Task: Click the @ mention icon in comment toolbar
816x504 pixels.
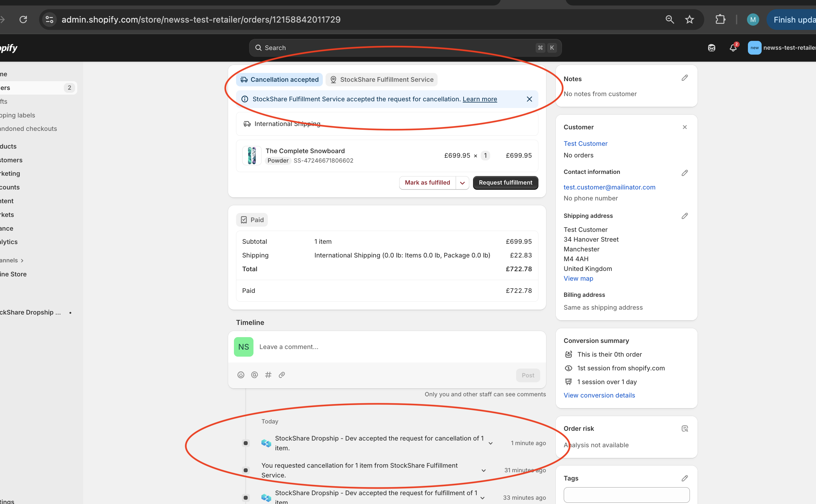Action: tap(254, 375)
